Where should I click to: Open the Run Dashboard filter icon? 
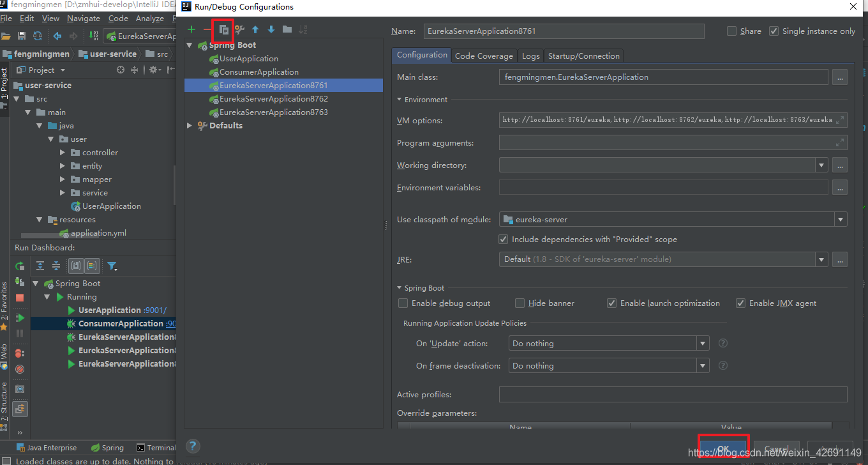(x=112, y=266)
